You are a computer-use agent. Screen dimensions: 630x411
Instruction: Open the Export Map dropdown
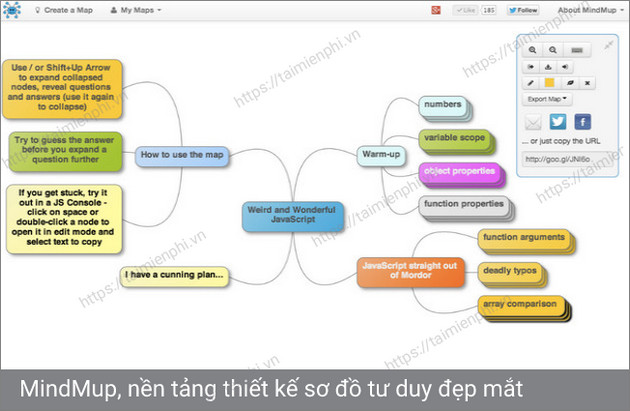[x=548, y=99]
